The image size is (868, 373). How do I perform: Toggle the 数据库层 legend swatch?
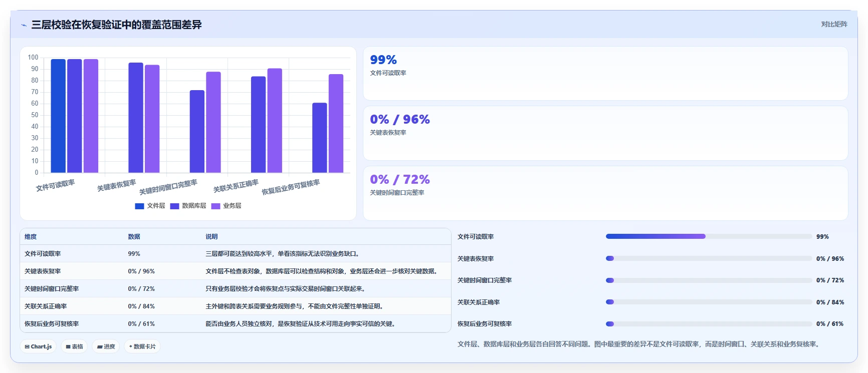click(174, 206)
